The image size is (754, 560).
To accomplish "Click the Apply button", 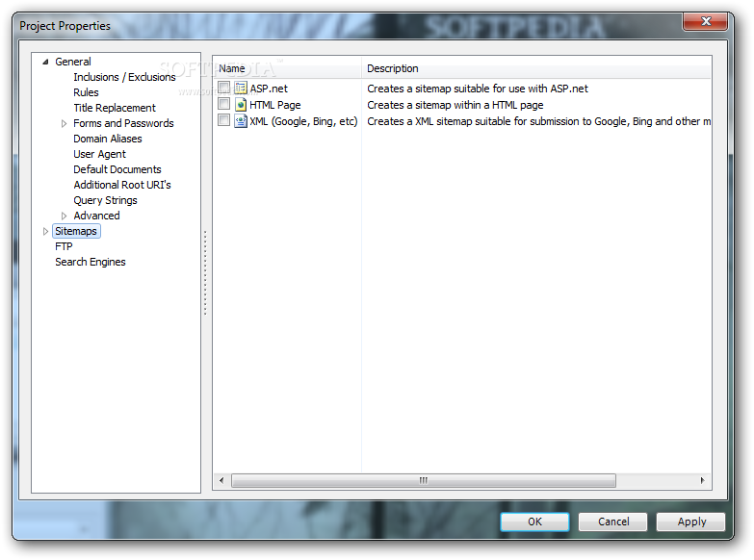I will (x=691, y=522).
